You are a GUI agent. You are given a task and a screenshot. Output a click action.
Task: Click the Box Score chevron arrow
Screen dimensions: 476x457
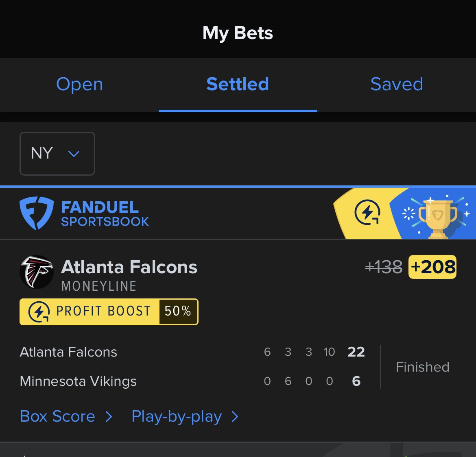(x=109, y=416)
